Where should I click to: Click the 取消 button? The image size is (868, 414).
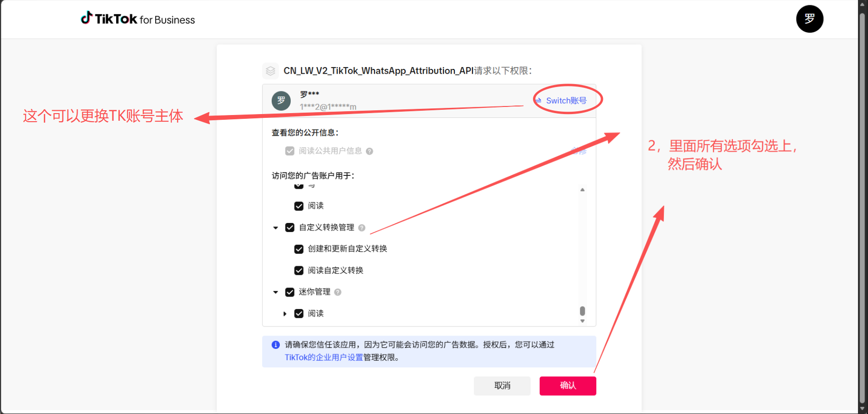(502, 385)
